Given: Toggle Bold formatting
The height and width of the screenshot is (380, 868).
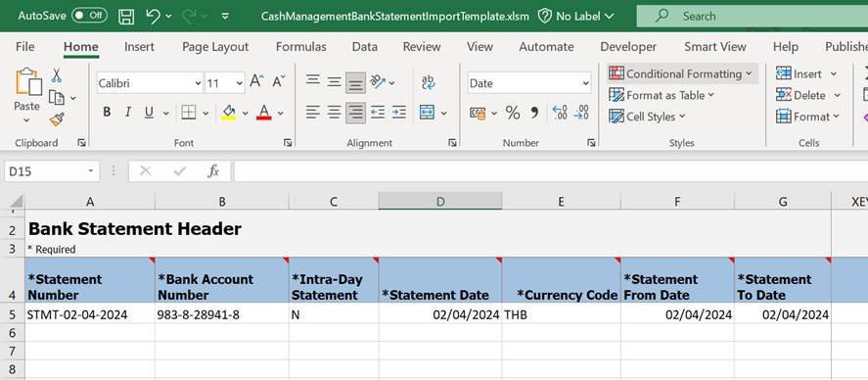Looking at the screenshot, I should (x=107, y=113).
